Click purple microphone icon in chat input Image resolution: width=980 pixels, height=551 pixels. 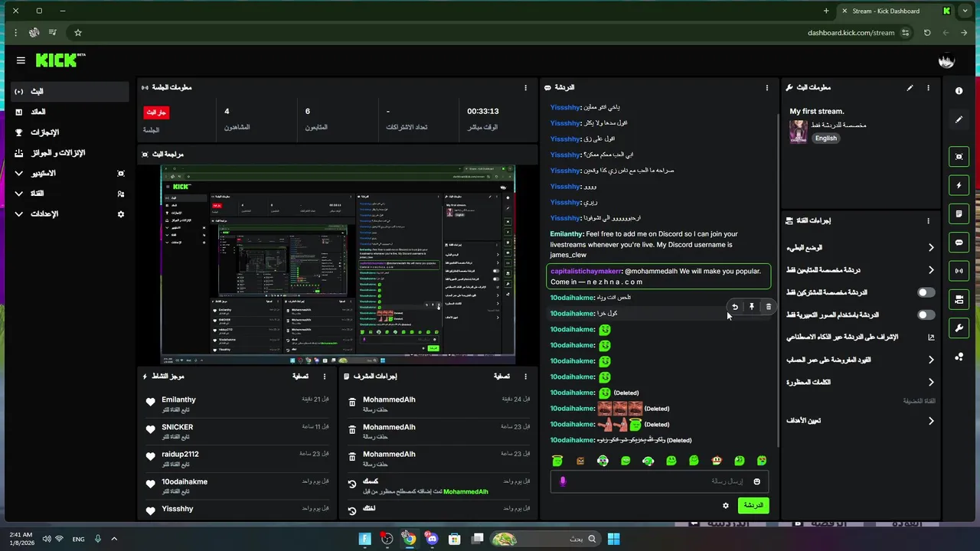[563, 481]
